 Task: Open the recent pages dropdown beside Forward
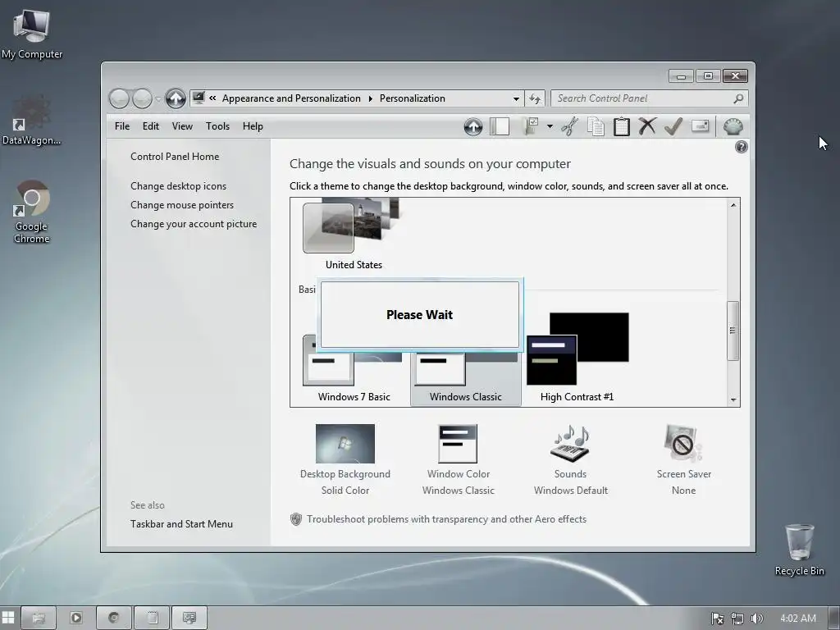pos(158,98)
